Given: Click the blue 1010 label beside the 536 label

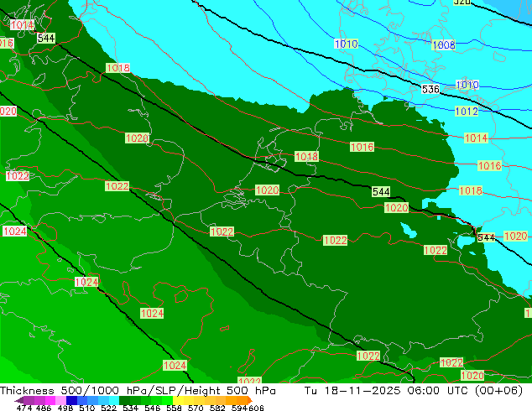Looking at the screenshot, I should click(x=467, y=85).
